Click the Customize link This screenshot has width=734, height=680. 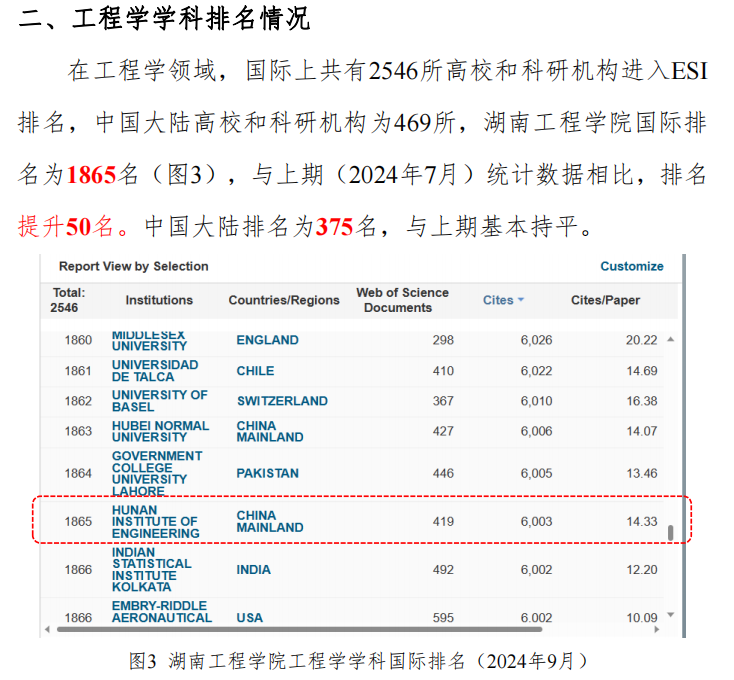point(631,266)
